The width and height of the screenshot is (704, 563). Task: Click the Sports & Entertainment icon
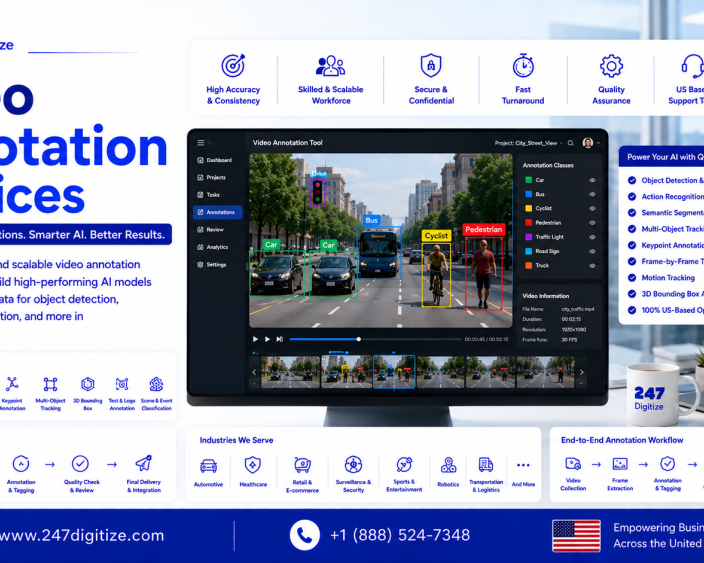(x=404, y=465)
